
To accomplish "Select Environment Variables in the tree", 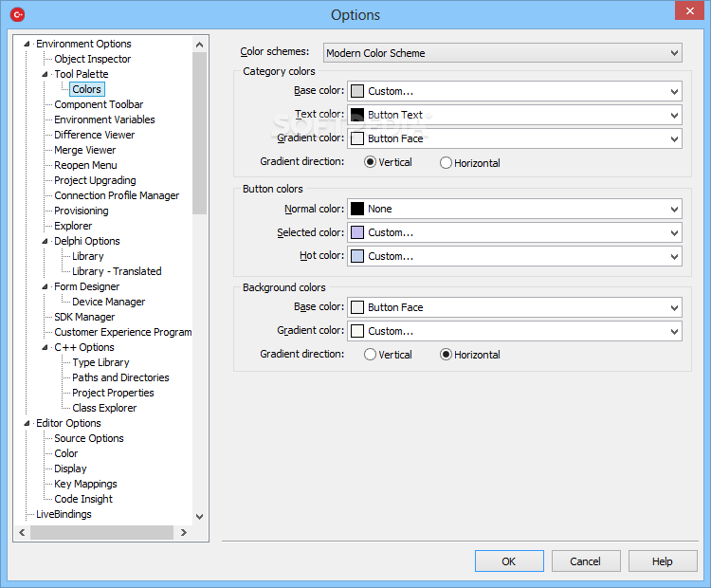I will [104, 119].
